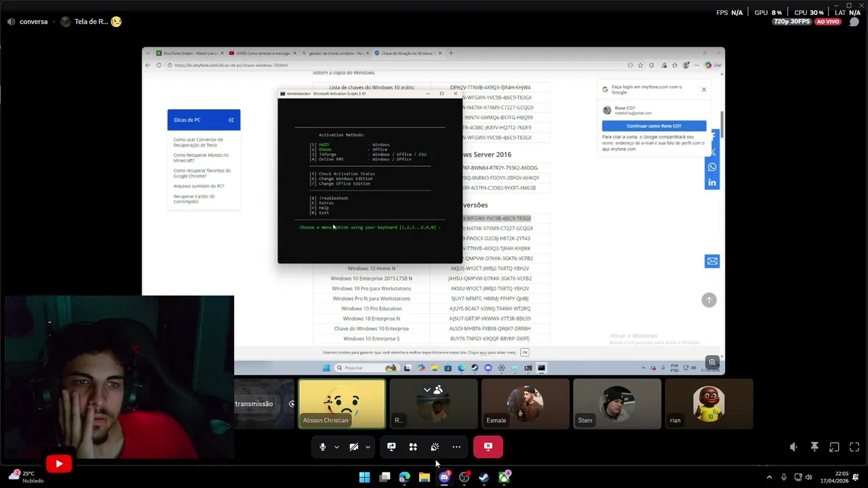Disconnect from the call with red button
The image size is (868, 488).
tap(488, 447)
